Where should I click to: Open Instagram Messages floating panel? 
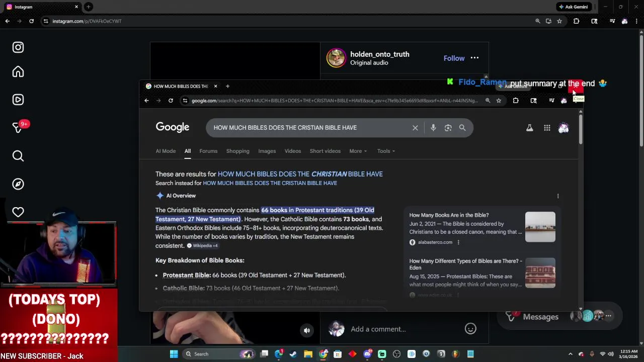click(x=559, y=316)
